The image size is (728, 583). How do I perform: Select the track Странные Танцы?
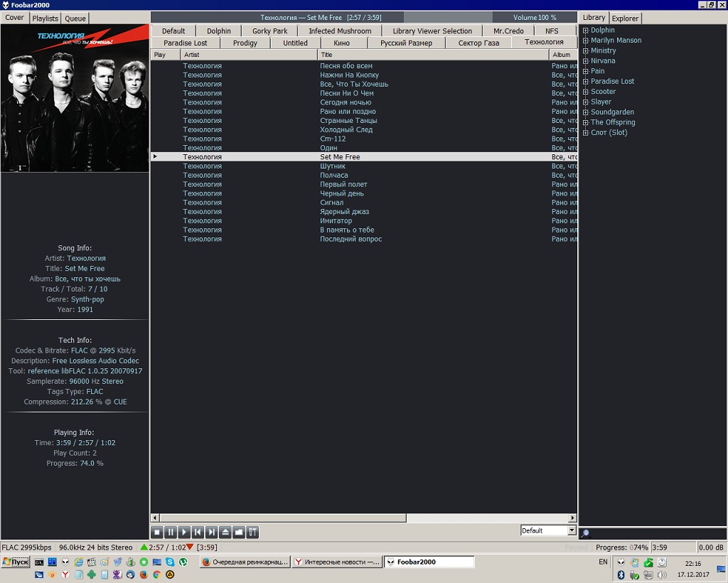click(x=348, y=121)
